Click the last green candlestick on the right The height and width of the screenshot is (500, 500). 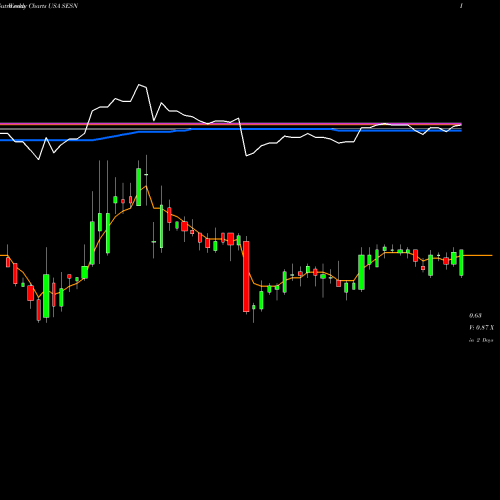pyautogui.click(x=462, y=262)
